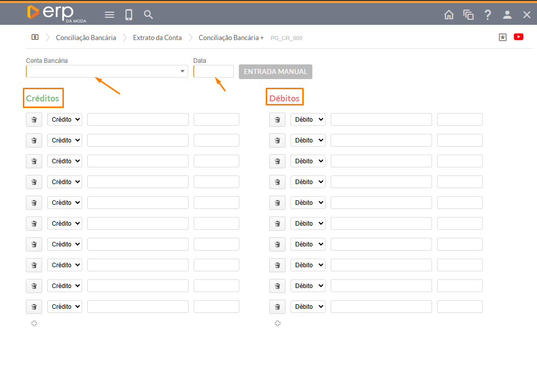This screenshot has width=537, height=392.
Task: Delete the first credit row with trash icon
Action: point(34,120)
